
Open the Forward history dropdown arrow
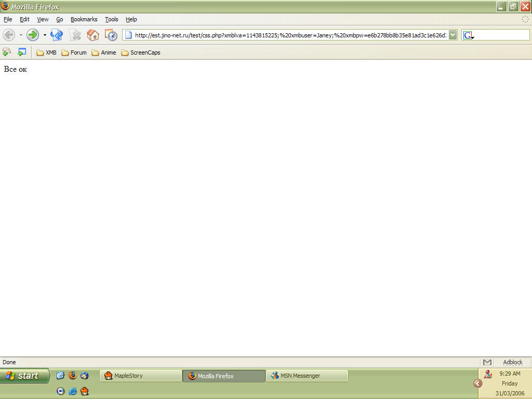tap(45, 35)
